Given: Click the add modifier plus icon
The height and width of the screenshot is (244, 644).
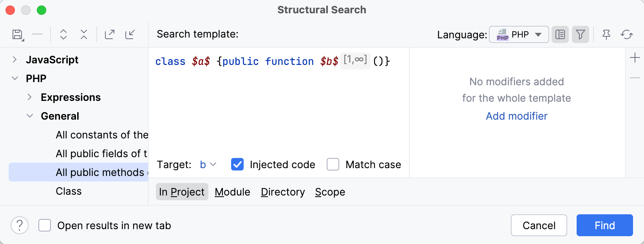Looking at the screenshot, I should pos(635,58).
